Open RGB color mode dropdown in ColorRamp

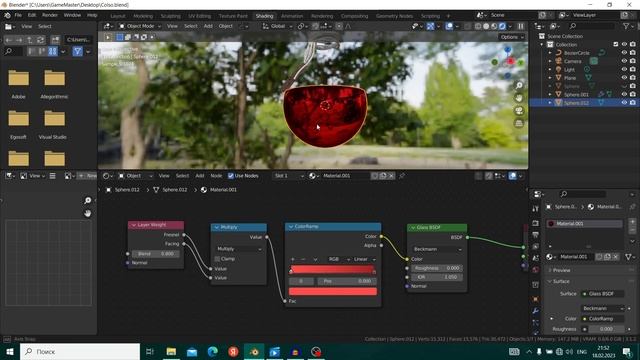point(339,259)
